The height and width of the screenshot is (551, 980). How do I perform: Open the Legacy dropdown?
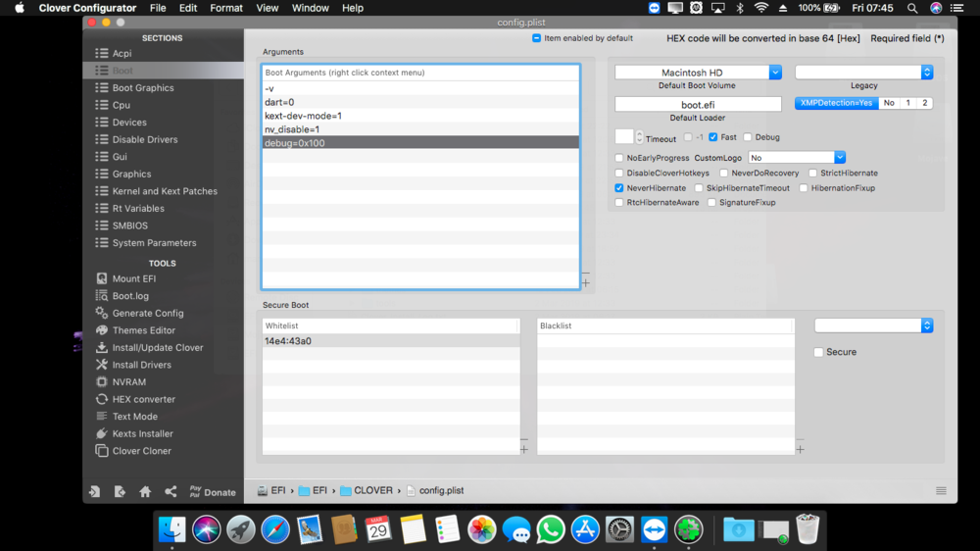point(927,73)
